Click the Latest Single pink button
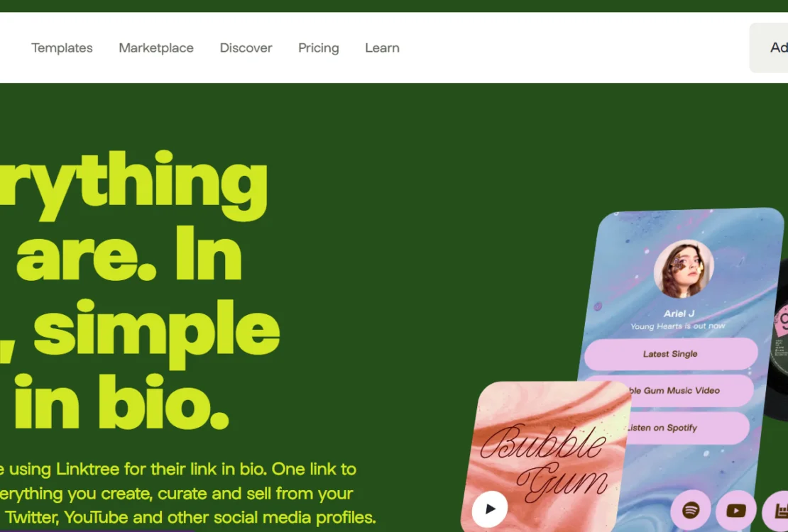 coord(671,354)
